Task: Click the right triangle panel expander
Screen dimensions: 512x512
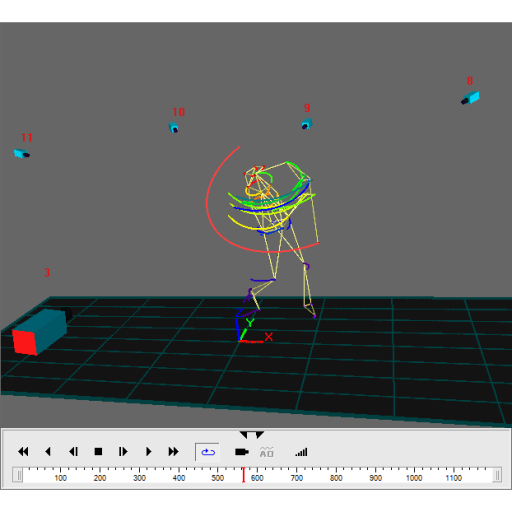Action: (260, 435)
